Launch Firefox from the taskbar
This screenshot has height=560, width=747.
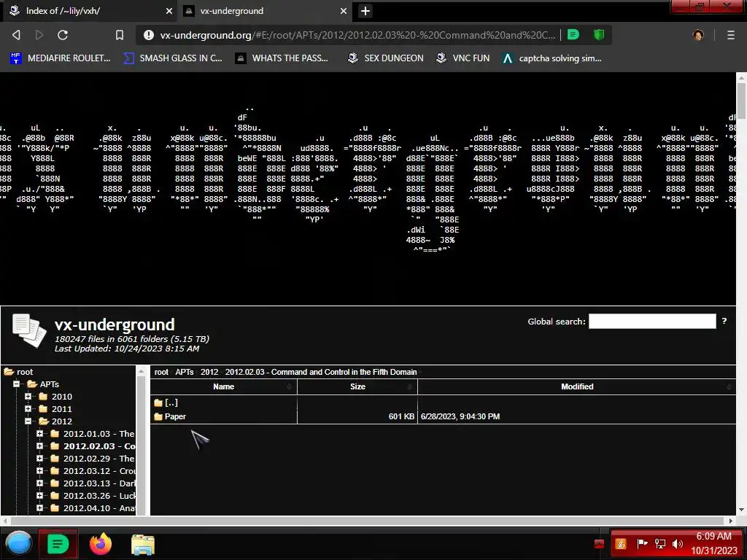101,544
